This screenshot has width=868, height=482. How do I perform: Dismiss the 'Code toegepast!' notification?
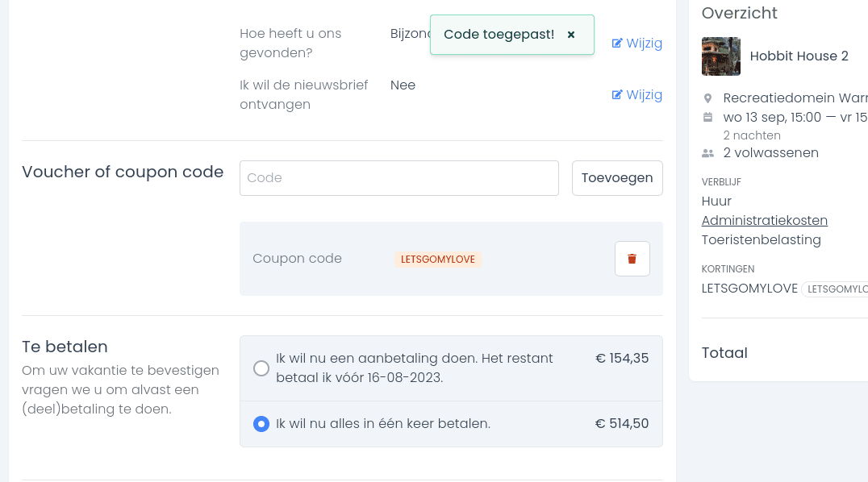click(571, 35)
